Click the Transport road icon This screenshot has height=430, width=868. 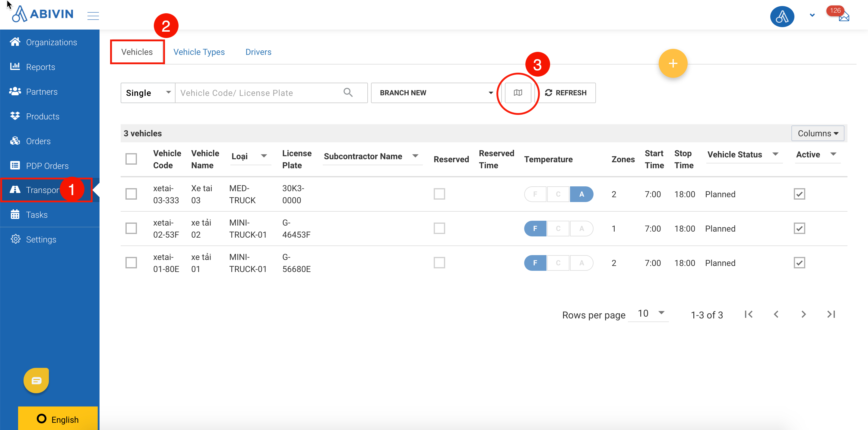15,190
